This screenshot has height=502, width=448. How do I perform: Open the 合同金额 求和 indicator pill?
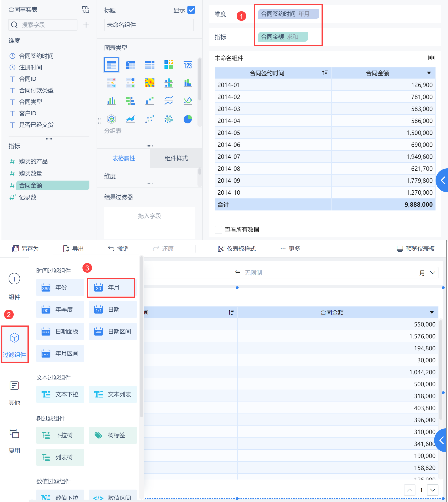coord(283,37)
